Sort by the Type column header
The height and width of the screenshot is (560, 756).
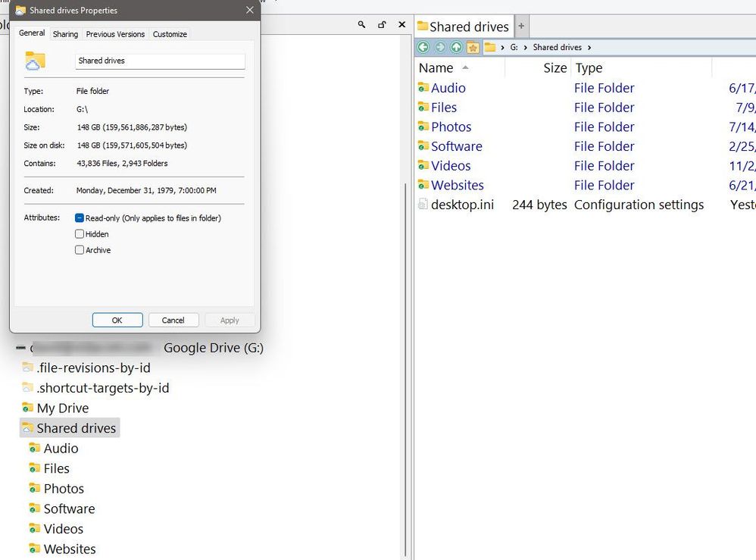[x=589, y=68]
